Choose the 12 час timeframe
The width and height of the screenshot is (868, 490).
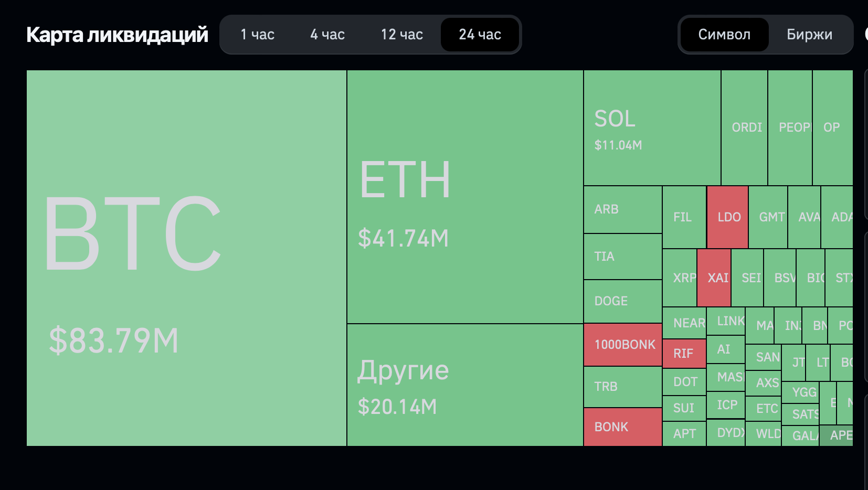click(402, 35)
